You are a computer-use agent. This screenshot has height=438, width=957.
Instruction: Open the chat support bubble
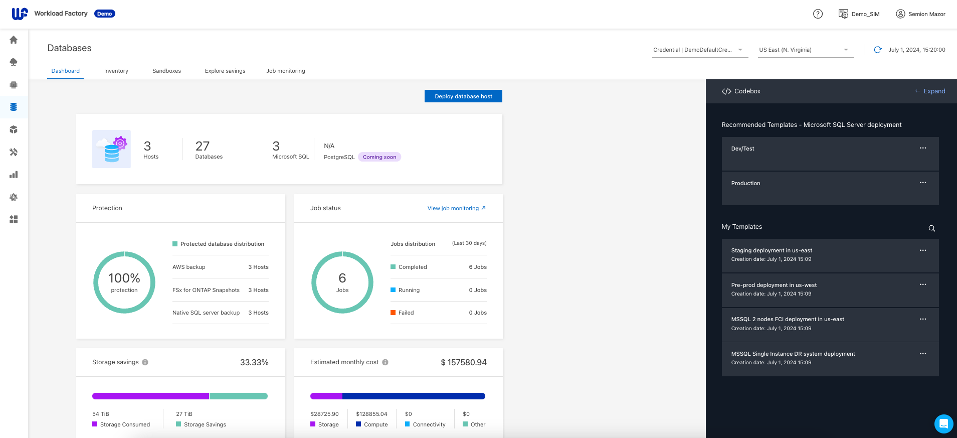click(x=943, y=423)
